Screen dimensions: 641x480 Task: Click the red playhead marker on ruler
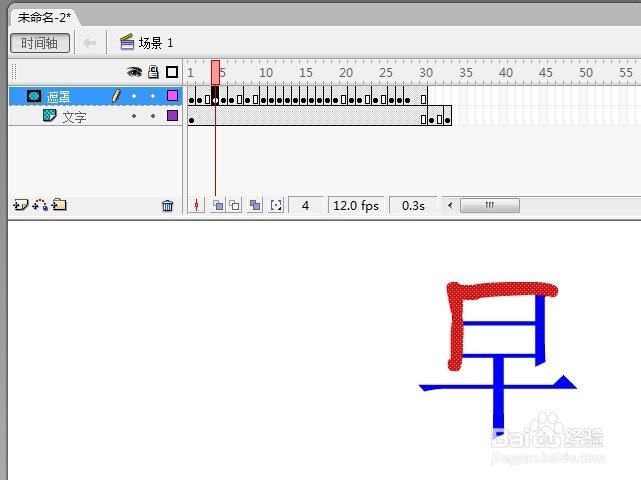coord(215,72)
